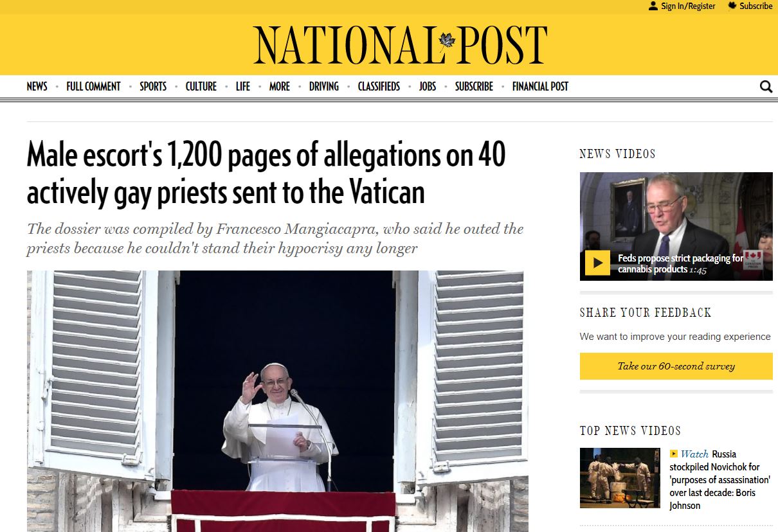Play the cannabis packaging video button
This screenshot has width=778, height=532.
tap(597, 263)
